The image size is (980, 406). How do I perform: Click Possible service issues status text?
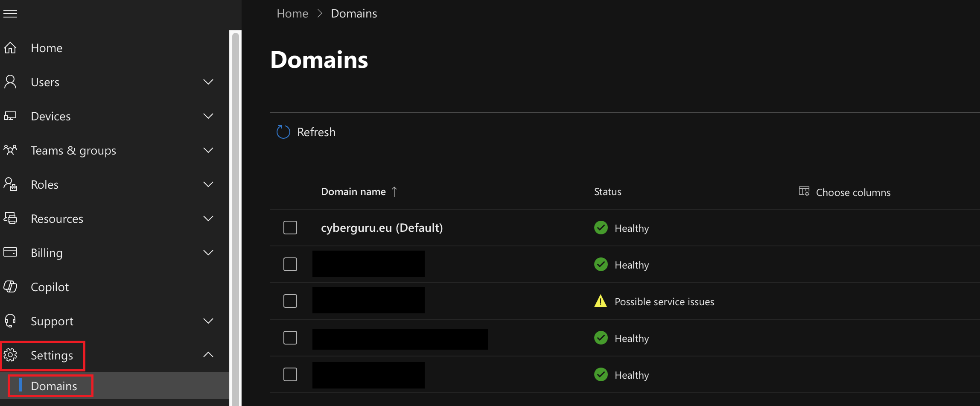(x=664, y=302)
